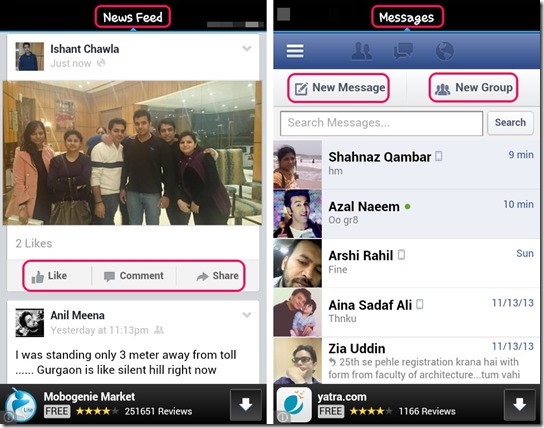
Task: Create a New Group
Action: click(x=474, y=88)
